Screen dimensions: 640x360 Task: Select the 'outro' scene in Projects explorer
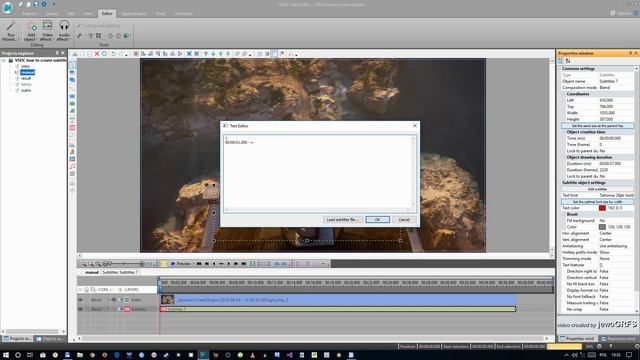pyautogui.click(x=26, y=90)
